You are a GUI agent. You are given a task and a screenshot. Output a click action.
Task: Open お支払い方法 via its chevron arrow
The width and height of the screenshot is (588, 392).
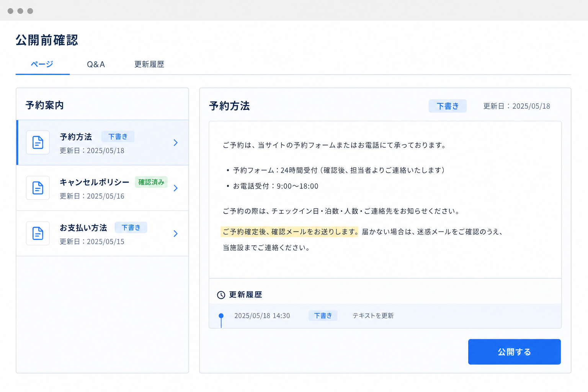pos(176,234)
